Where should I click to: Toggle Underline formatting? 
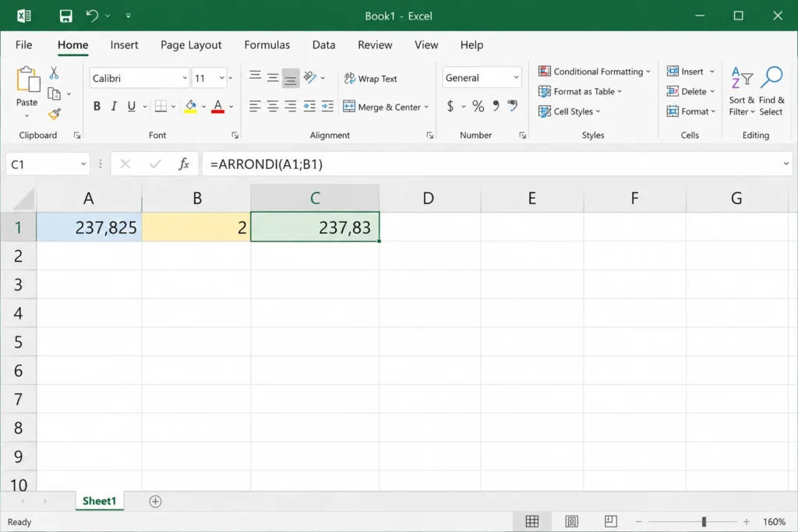[x=131, y=106]
